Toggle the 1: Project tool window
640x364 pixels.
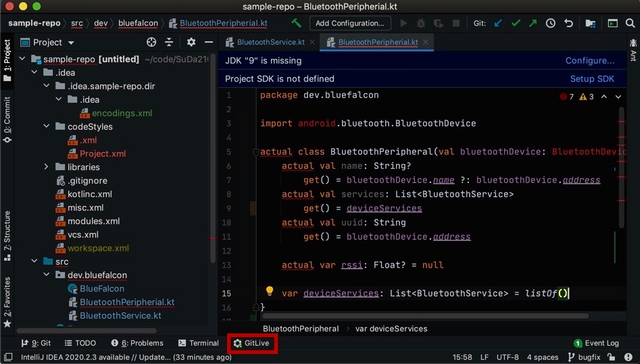(7, 59)
